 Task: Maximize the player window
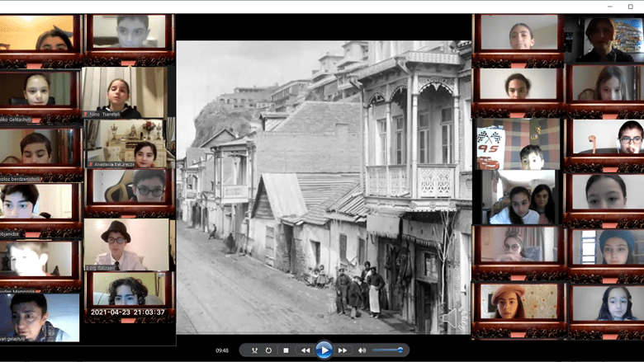pyautogui.click(x=631, y=7)
